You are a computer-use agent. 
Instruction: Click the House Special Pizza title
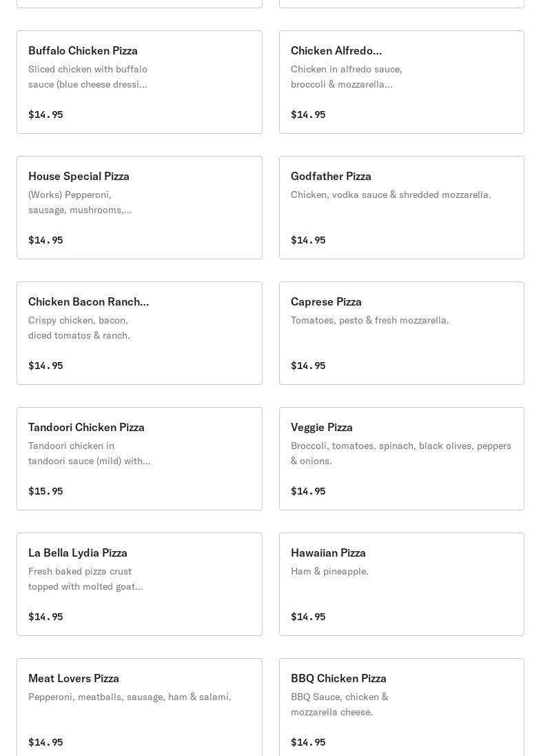click(79, 176)
